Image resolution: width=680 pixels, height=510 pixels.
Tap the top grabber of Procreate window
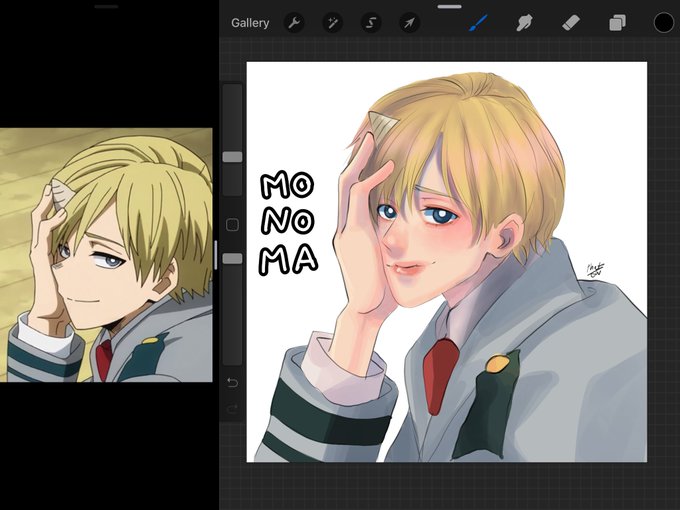[x=450, y=7]
